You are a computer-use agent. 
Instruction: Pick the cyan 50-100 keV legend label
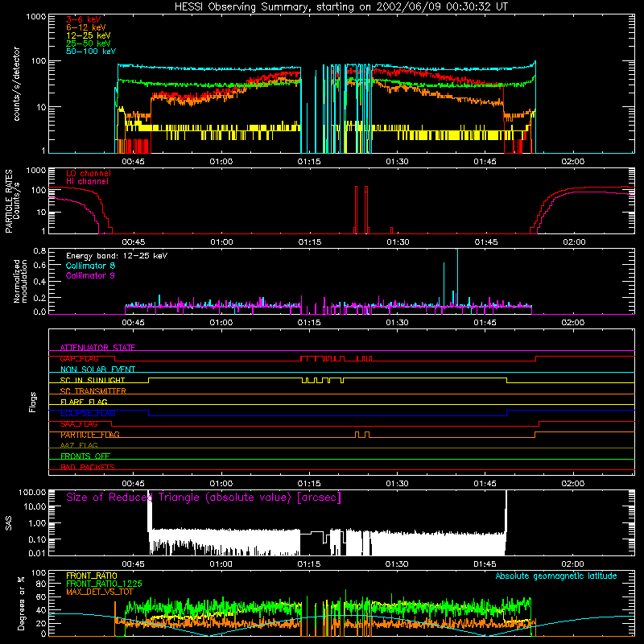pos(91,52)
